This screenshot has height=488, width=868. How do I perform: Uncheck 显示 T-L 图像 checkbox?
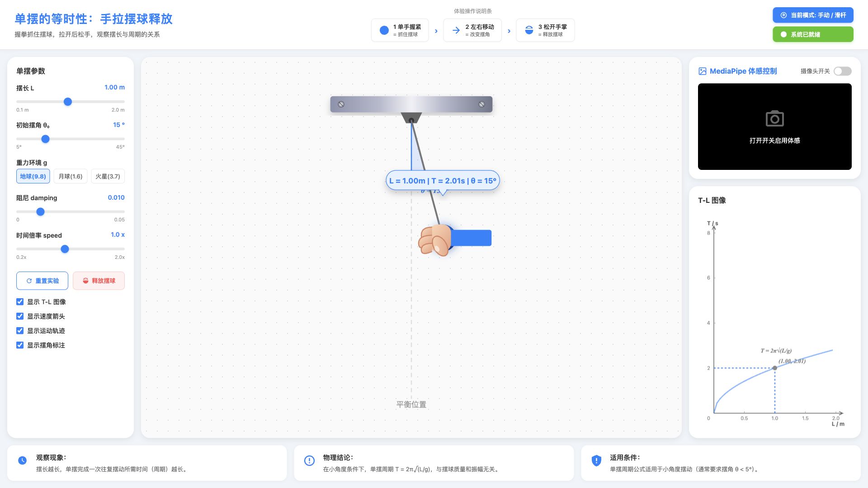20,302
